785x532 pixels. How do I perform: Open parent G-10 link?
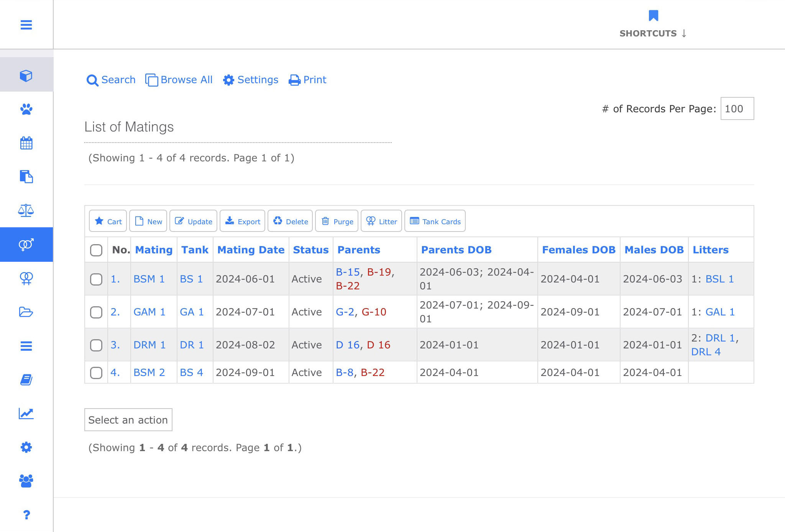(374, 312)
